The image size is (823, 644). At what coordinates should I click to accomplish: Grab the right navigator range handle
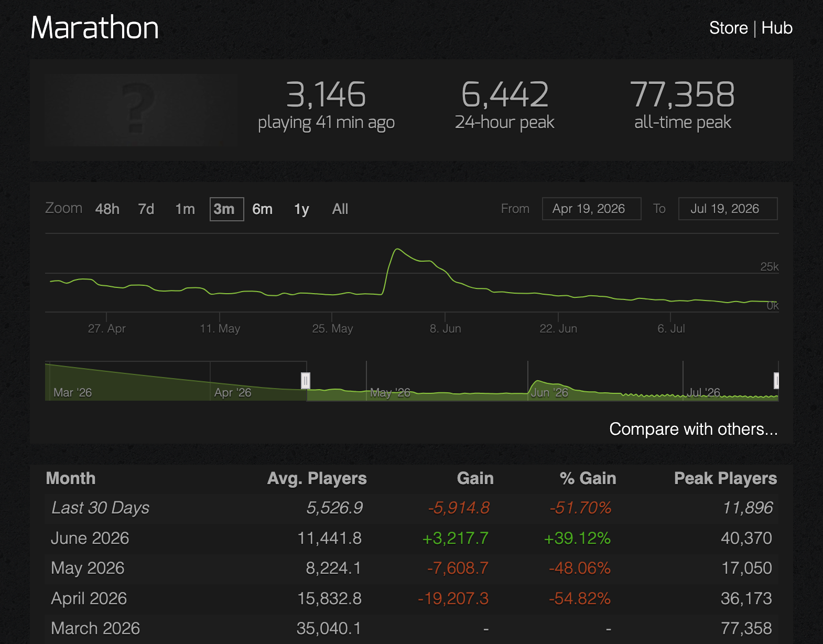pos(777,381)
